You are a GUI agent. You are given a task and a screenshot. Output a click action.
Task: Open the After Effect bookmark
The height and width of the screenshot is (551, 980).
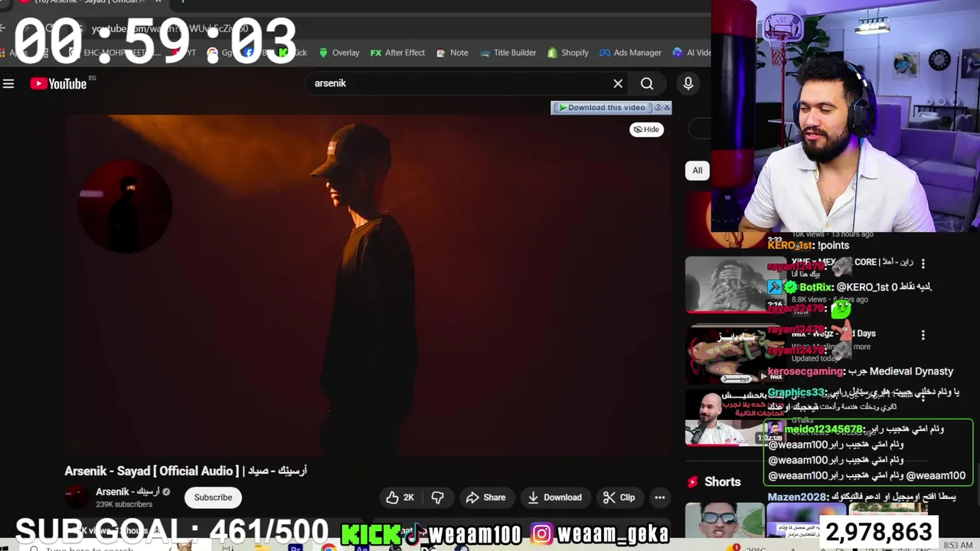click(x=397, y=53)
